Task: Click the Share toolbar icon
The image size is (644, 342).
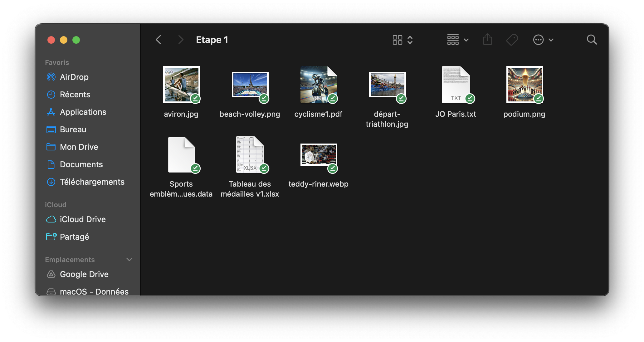Action: [487, 40]
